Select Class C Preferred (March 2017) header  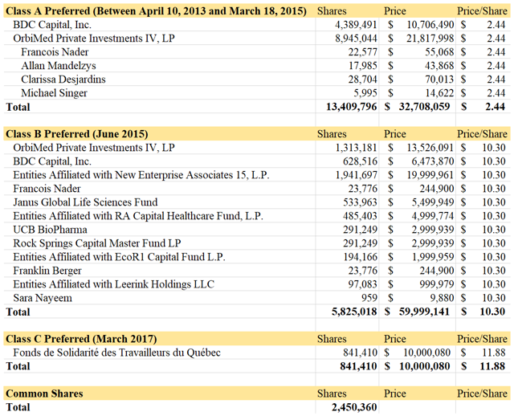tap(81, 339)
